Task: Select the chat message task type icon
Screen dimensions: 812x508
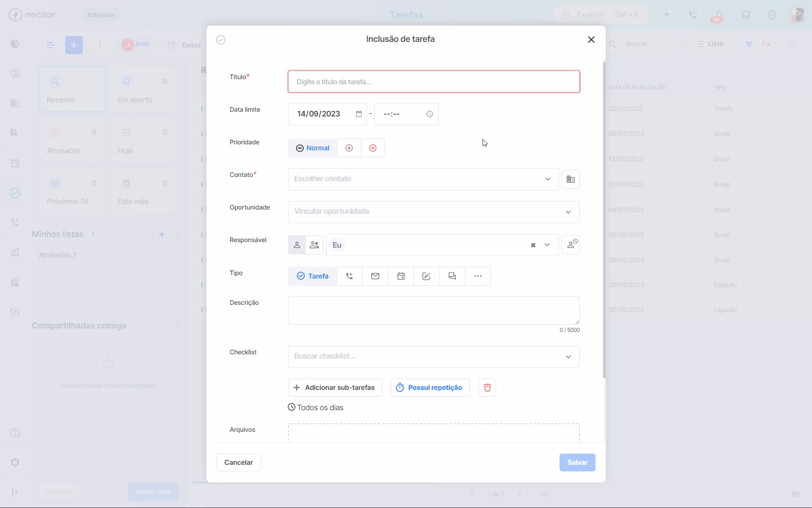Action: pos(452,276)
